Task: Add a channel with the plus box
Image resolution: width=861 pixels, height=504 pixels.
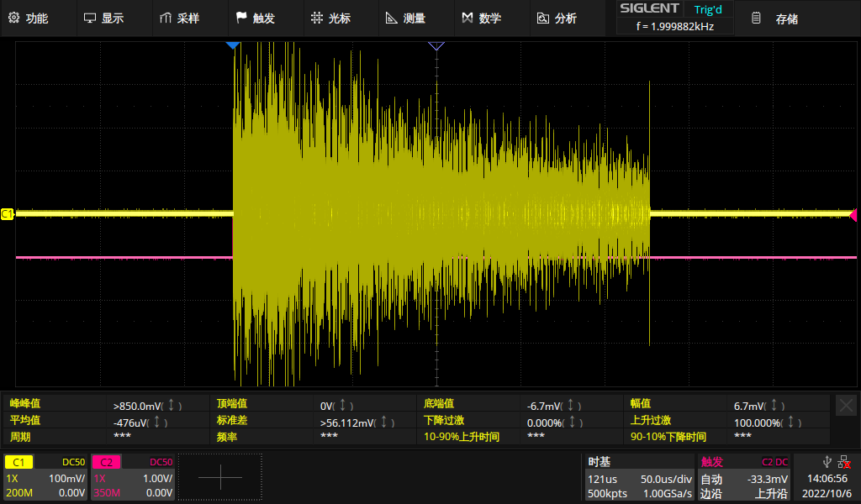Action: [220, 477]
